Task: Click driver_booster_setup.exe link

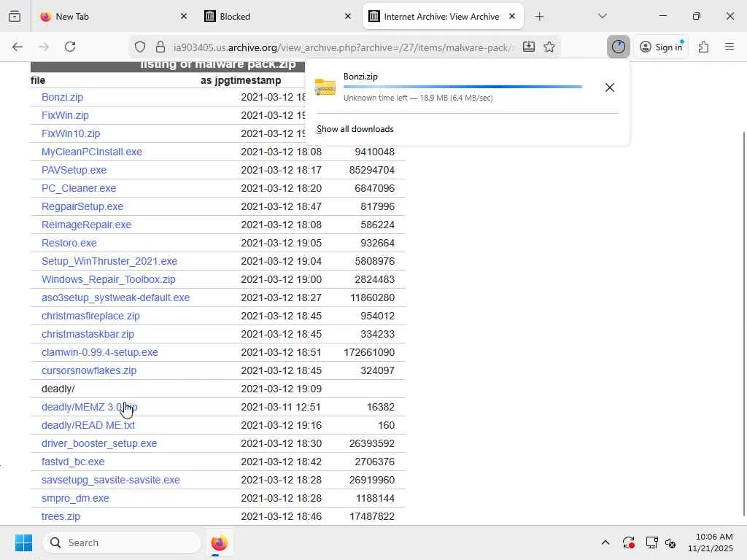Action: pyautogui.click(x=99, y=443)
